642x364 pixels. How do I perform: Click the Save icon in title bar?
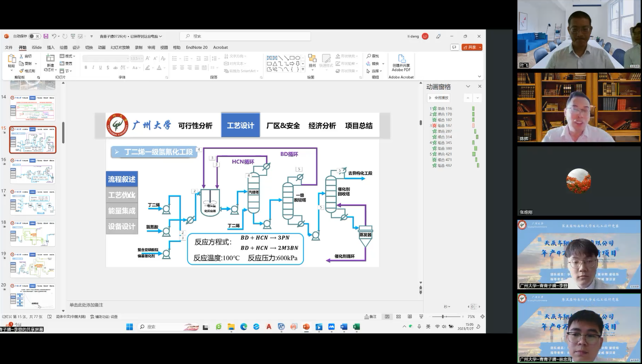[x=46, y=36]
